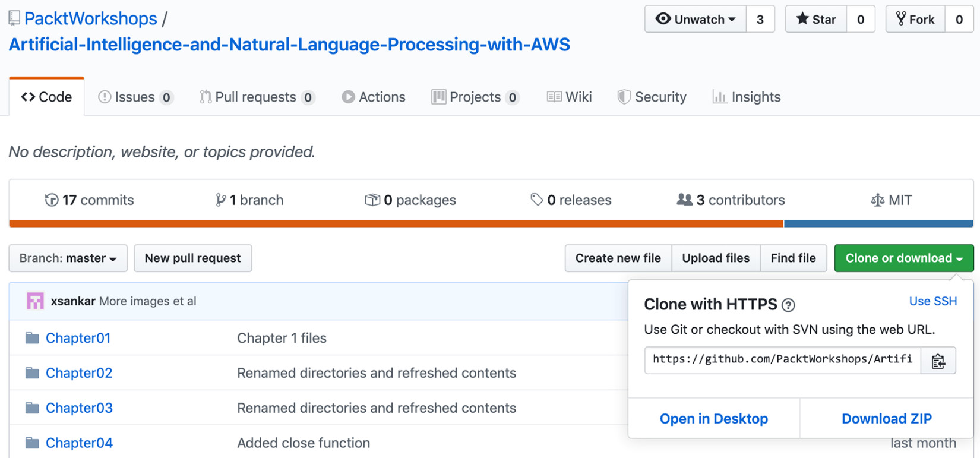Click the description text No description, website, or topics

(x=162, y=152)
